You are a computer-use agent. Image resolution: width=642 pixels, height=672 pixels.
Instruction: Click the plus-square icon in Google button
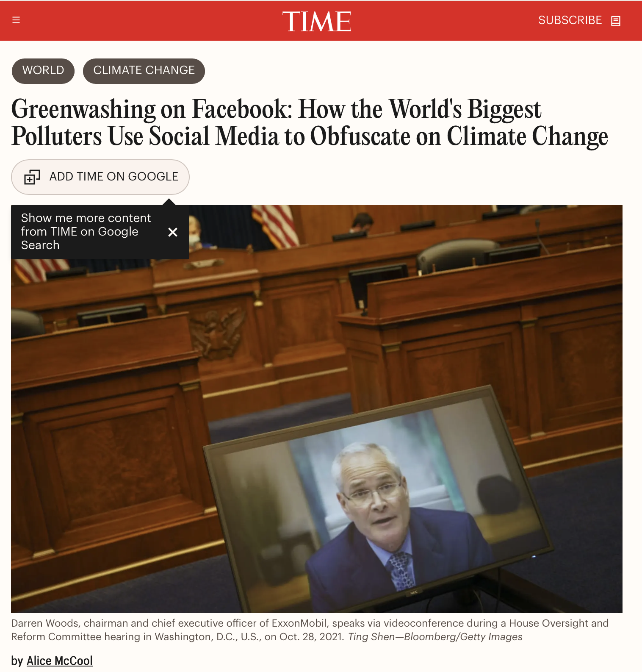tap(32, 177)
